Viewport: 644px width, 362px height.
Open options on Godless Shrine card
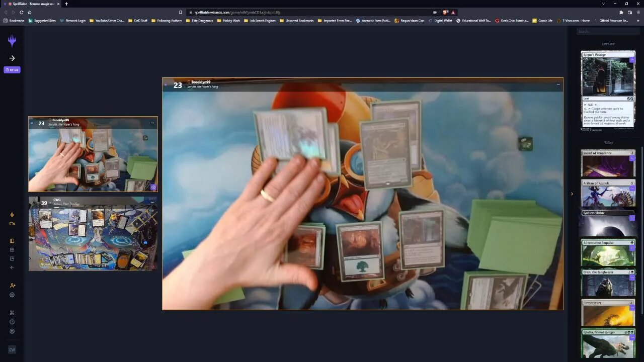632,218
